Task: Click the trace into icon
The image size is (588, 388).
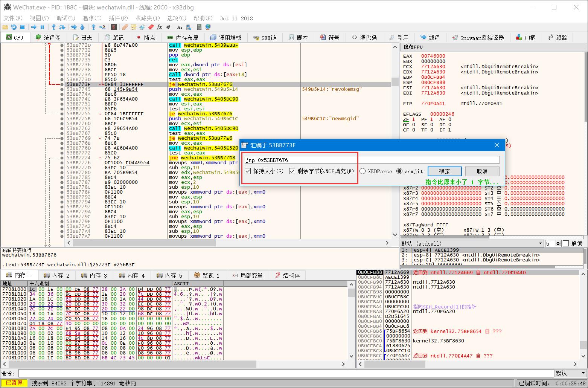Action: tap(74, 27)
